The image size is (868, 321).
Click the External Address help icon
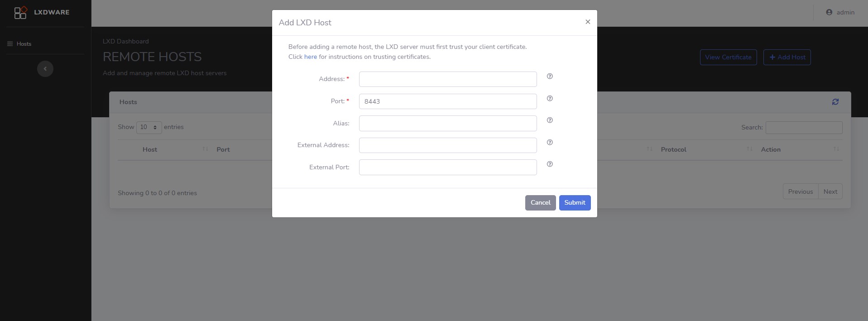pos(550,142)
